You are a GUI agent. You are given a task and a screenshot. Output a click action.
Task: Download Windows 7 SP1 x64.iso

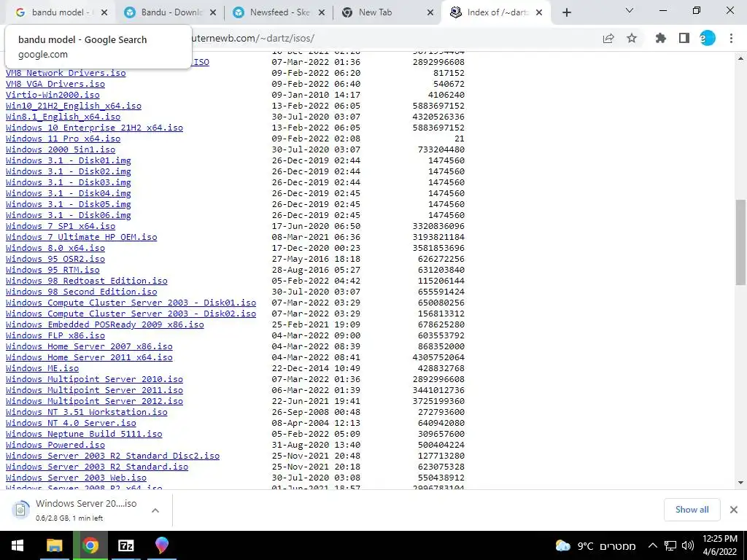pyautogui.click(x=61, y=226)
